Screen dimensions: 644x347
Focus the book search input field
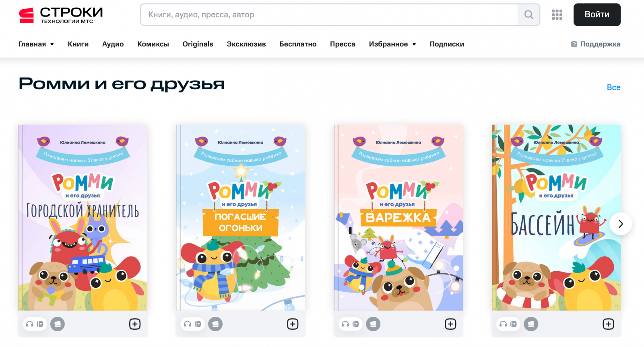coord(329,15)
